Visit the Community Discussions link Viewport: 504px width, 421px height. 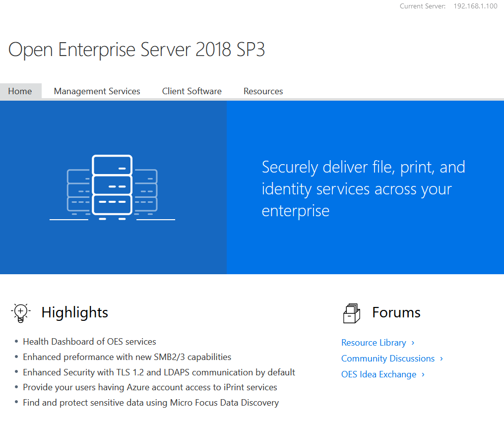[x=387, y=359]
